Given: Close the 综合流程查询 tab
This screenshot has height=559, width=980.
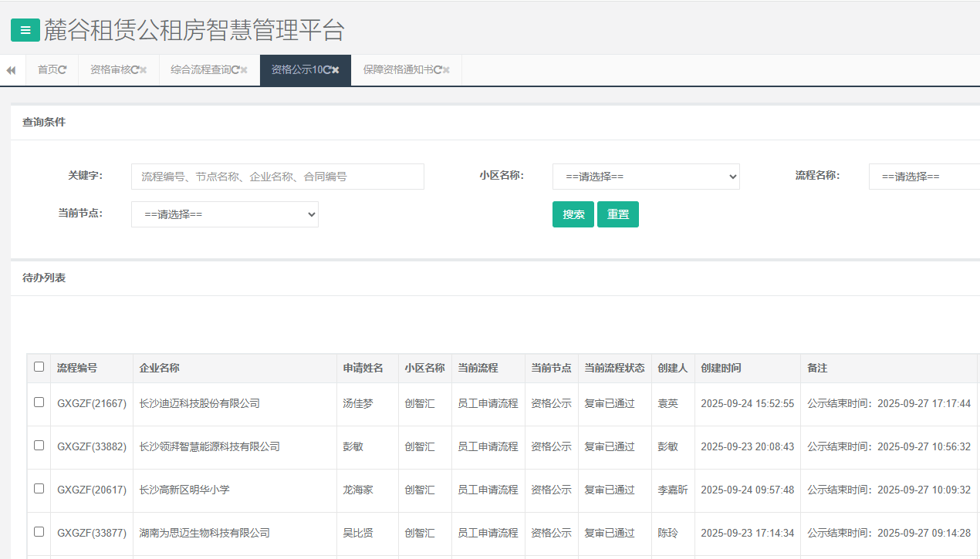Looking at the screenshot, I should 244,70.
